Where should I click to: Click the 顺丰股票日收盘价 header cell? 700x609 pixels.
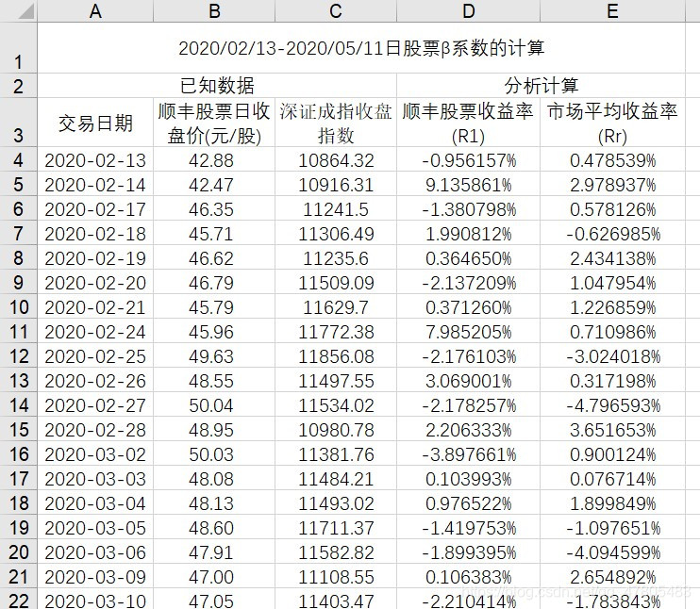(214, 123)
